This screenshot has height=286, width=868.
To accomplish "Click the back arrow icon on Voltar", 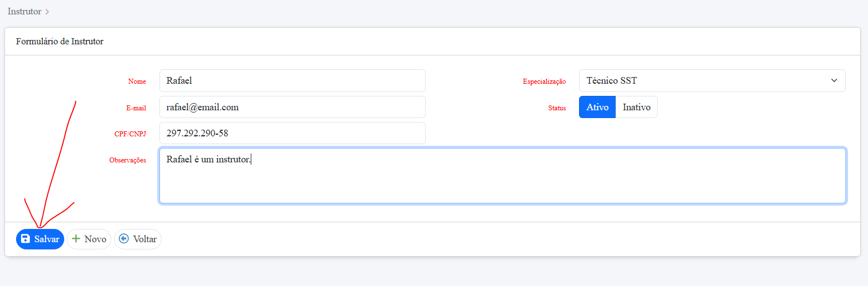I will 123,239.
